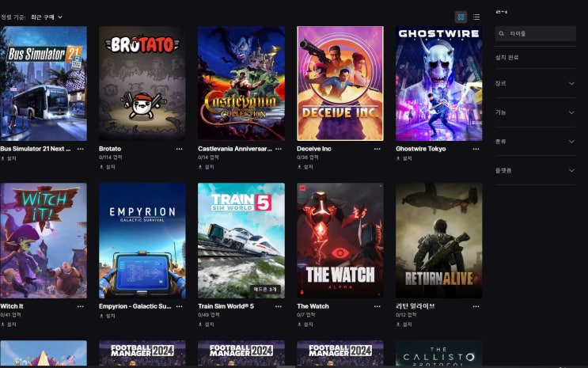Open three-dot menu for Train Sim World 5
The image size is (588, 368).
(279, 306)
